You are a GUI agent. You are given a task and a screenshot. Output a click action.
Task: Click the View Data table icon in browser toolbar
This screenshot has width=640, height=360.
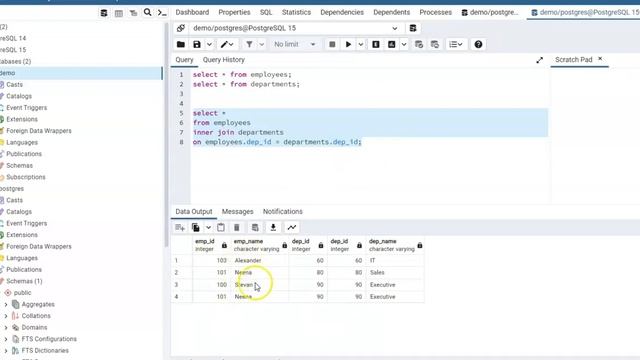pyautogui.click(x=119, y=13)
